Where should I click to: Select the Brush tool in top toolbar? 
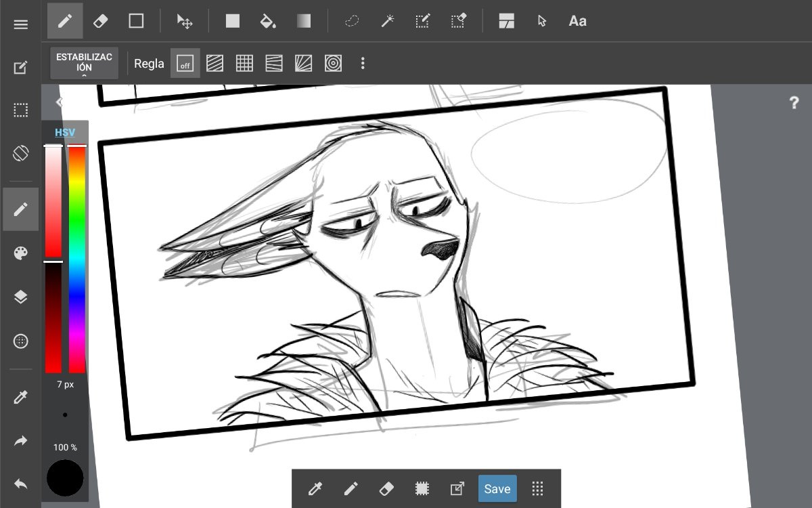[x=65, y=21]
